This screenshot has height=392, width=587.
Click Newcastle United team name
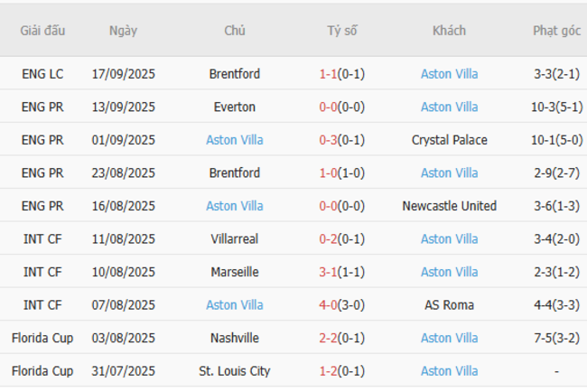pyautogui.click(x=449, y=206)
